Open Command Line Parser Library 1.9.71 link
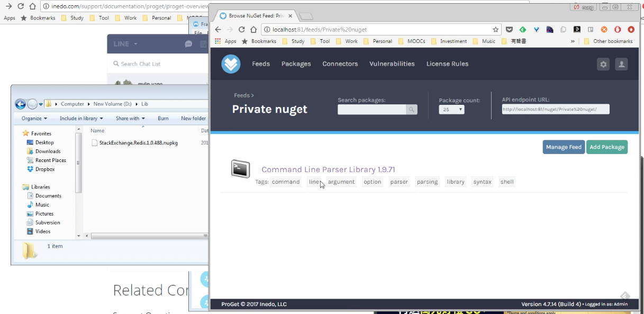Viewport: 644px width, 314px height. [x=328, y=170]
